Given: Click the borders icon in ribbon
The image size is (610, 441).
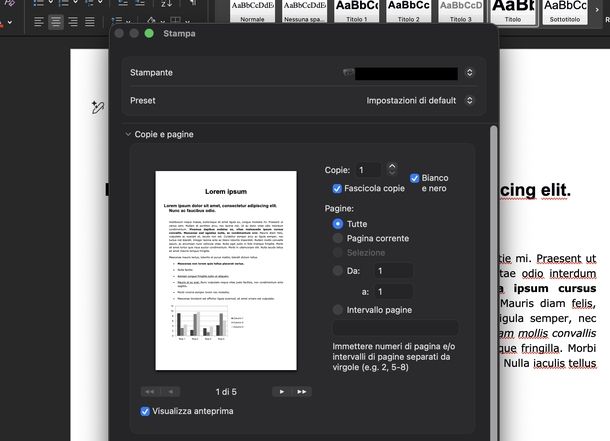Looking at the screenshot, I should point(175,21).
